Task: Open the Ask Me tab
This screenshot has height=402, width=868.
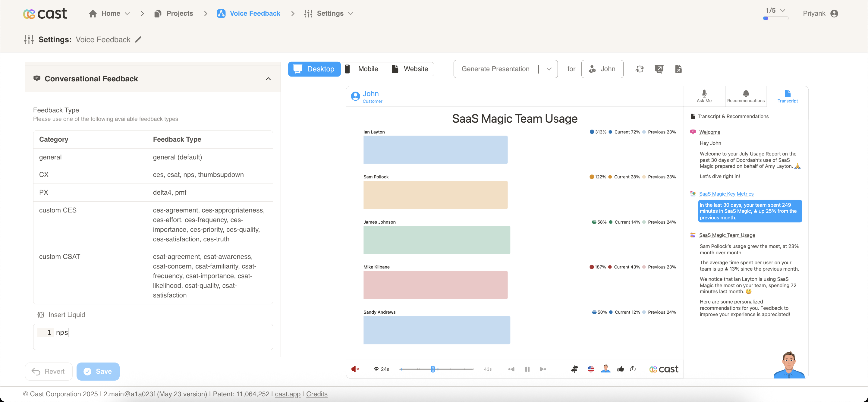Action: pyautogui.click(x=704, y=96)
